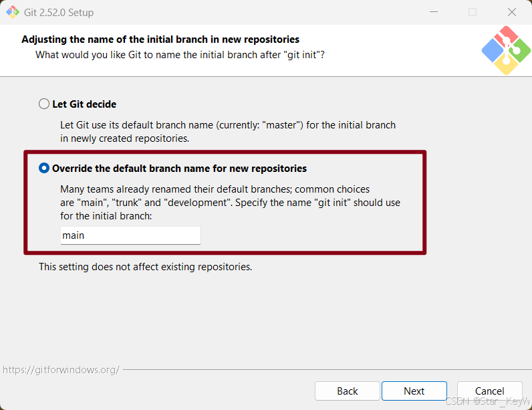Open the https://gitforwindows.org/ link
Viewport: 532px width, 410px height.
[61, 370]
